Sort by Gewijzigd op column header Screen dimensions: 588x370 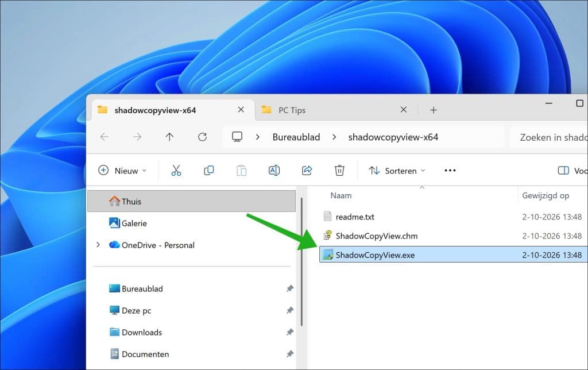pyautogui.click(x=546, y=195)
